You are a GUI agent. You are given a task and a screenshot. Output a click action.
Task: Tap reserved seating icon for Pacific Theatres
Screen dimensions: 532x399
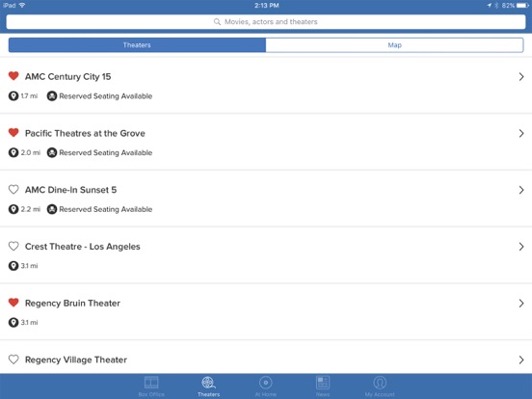[52, 152]
